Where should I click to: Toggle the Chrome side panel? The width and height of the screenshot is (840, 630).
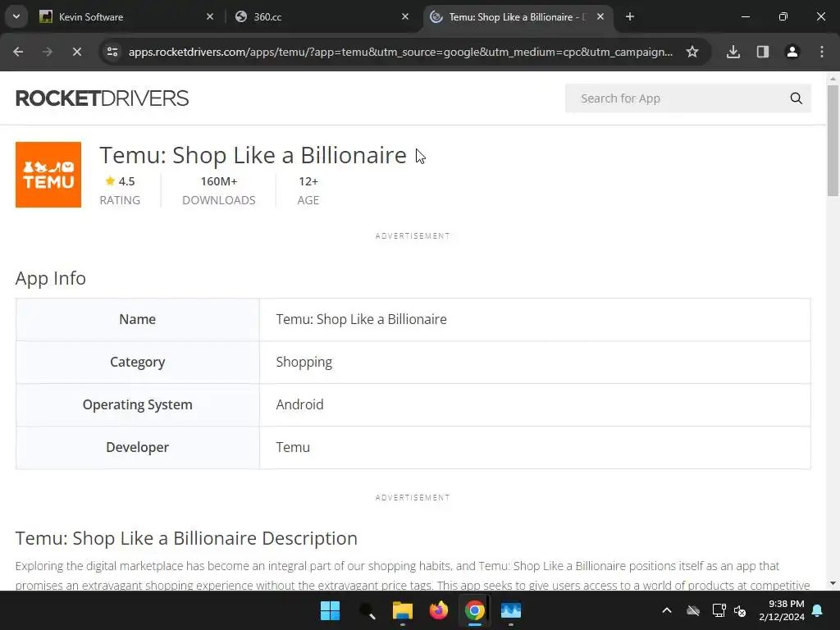[763, 52]
